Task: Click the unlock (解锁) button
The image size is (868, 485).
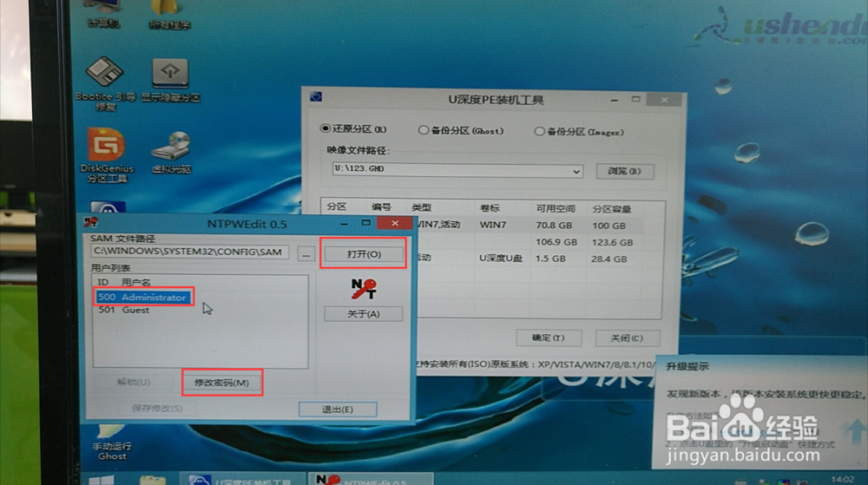Action: [x=134, y=382]
